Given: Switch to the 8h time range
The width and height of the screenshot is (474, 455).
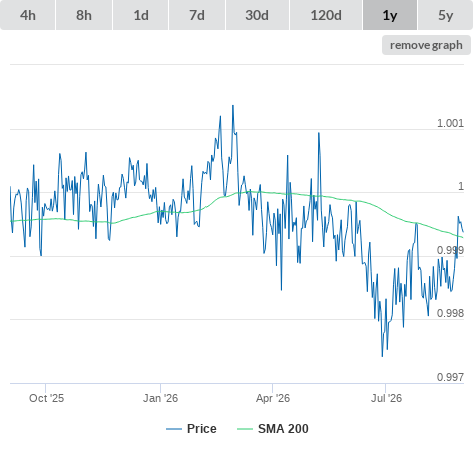Looking at the screenshot, I should pos(84,15).
